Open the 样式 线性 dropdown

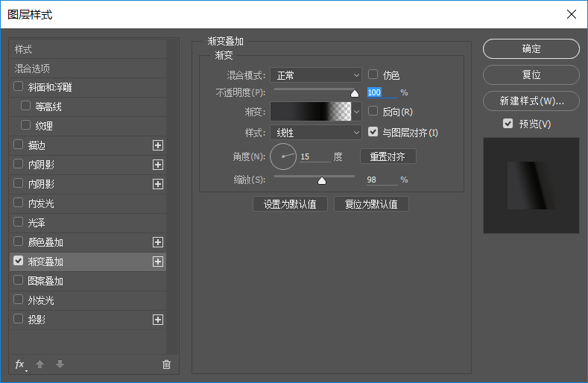tap(316, 133)
